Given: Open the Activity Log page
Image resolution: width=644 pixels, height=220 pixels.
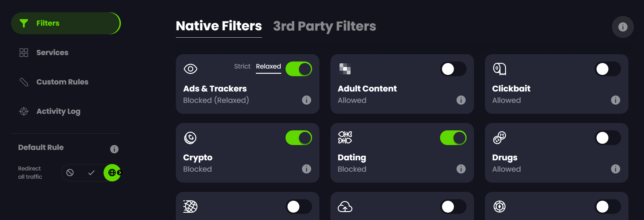Looking at the screenshot, I should tap(58, 111).
